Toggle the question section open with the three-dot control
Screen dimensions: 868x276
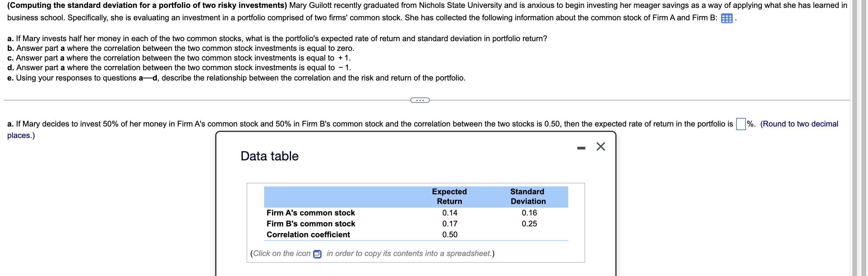click(x=420, y=100)
